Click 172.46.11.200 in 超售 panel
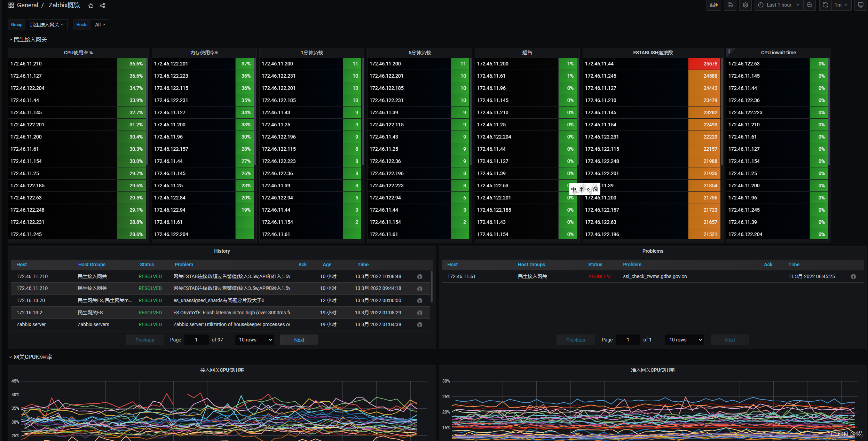Screen dimensions: 868x441 pos(493,64)
